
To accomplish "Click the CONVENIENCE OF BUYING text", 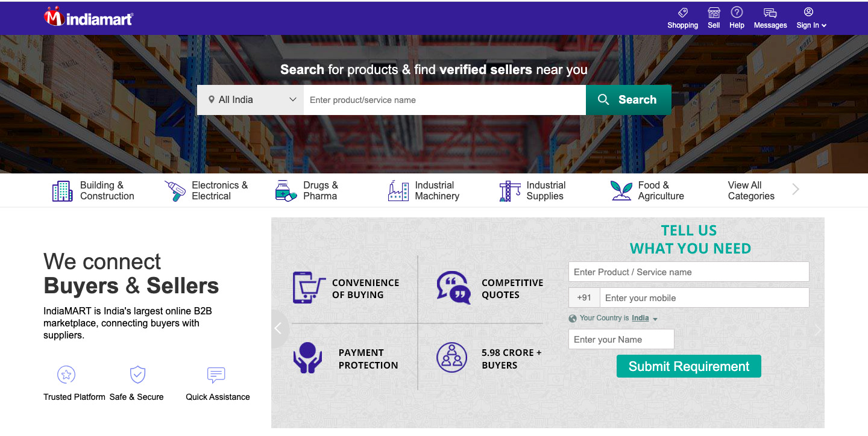I will click(365, 288).
